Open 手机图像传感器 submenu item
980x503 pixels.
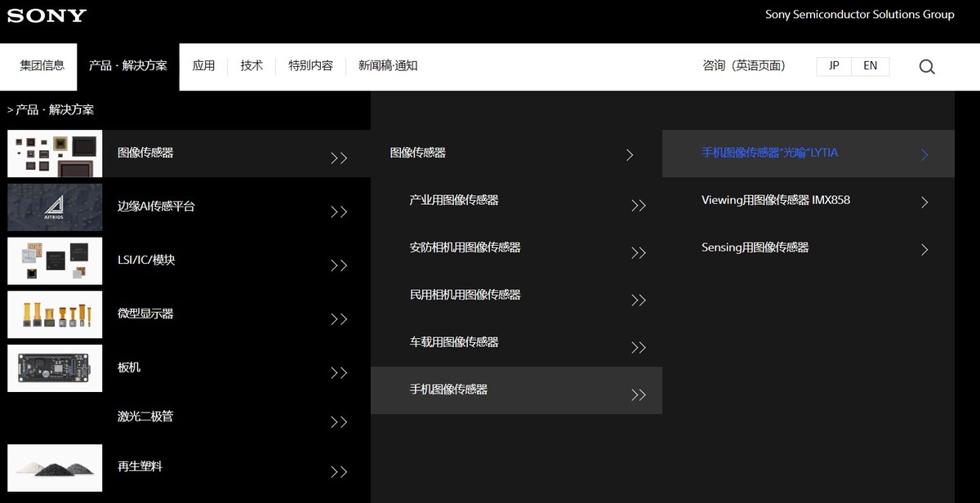pos(448,389)
